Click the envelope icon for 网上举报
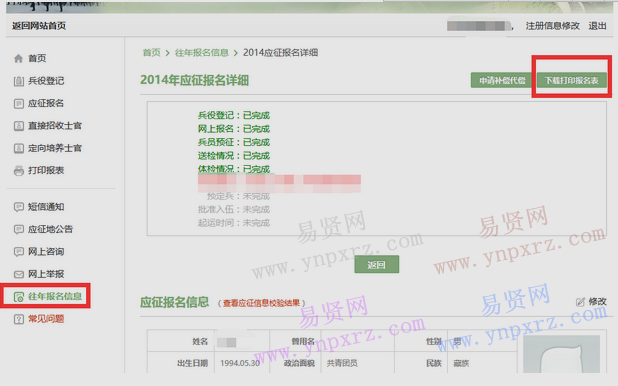 (19, 274)
